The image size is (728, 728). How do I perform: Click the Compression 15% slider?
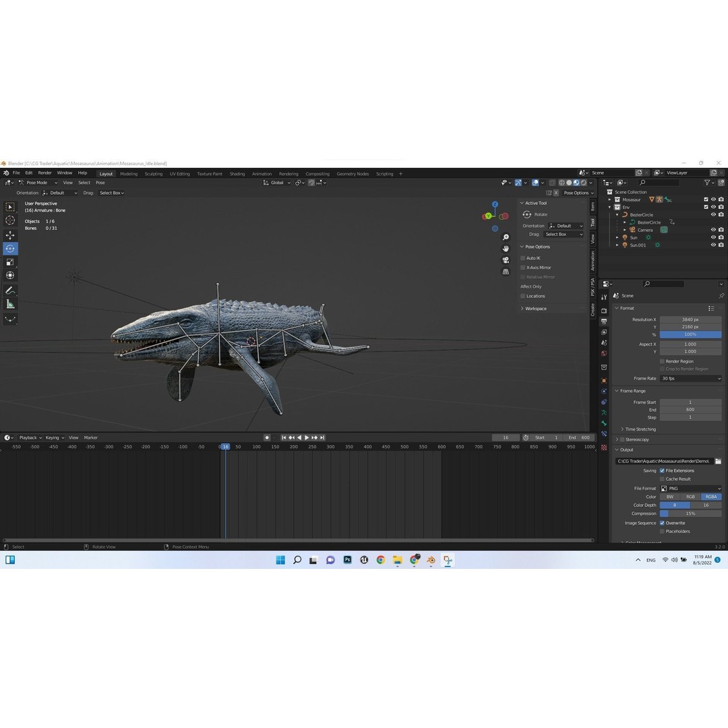[691, 514]
